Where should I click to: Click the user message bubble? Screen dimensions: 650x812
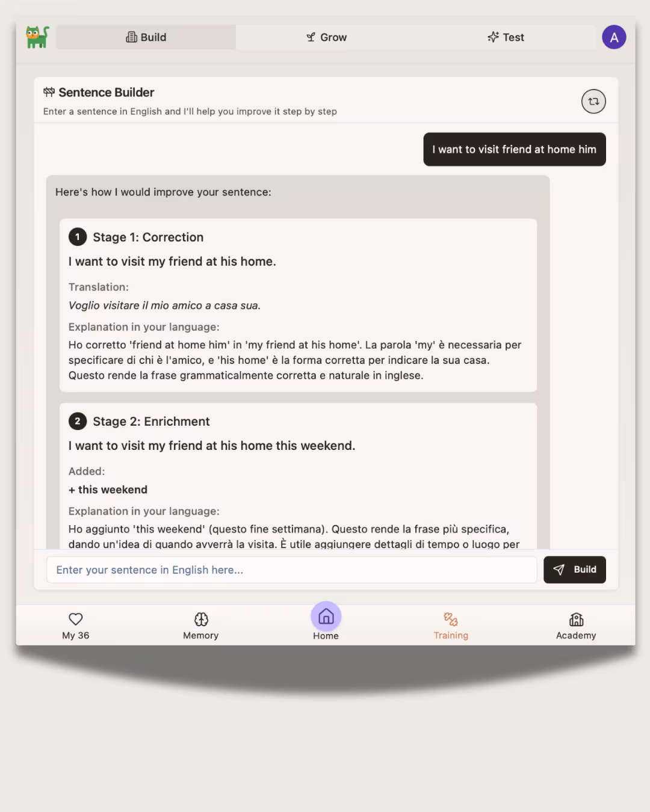pos(515,149)
